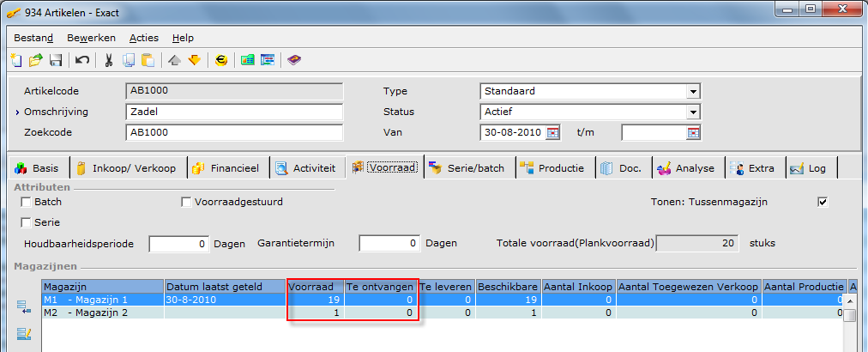Click the scissors cut icon

[x=109, y=60]
